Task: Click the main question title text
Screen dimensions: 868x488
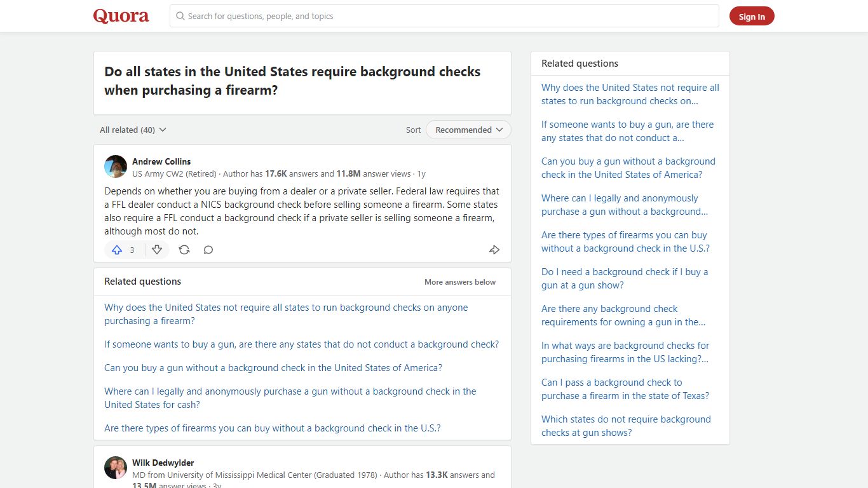Action: click(292, 81)
